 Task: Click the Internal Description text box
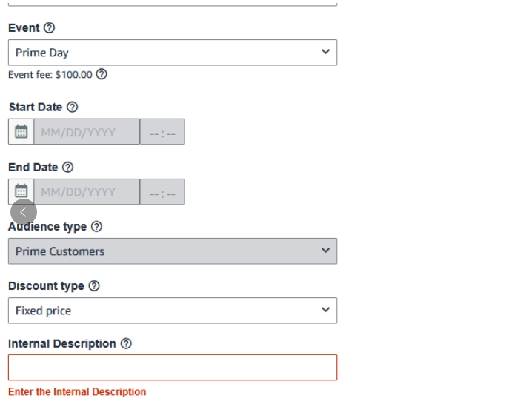(172, 368)
